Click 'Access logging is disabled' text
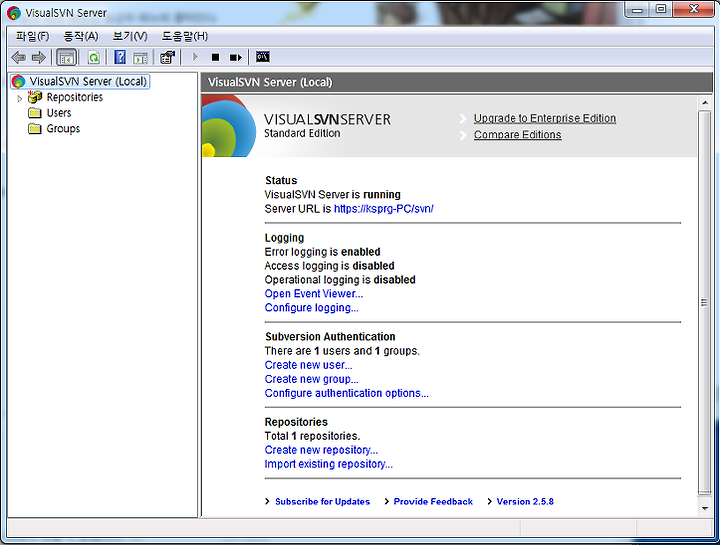 pos(329,266)
